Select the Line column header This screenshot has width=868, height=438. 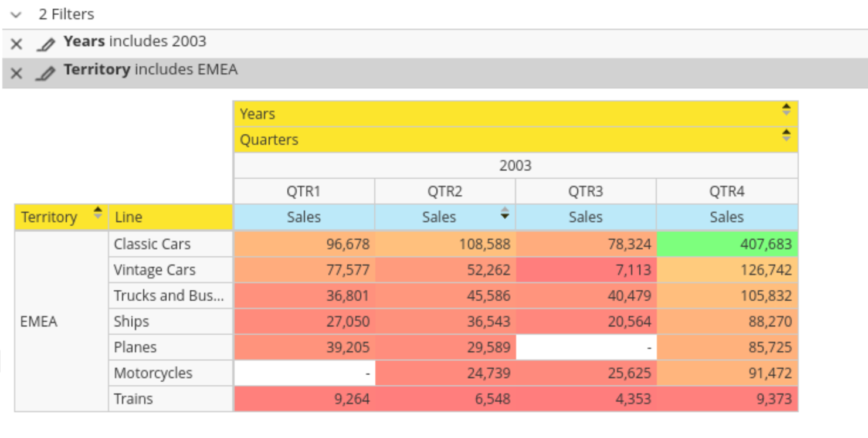[170, 217]
